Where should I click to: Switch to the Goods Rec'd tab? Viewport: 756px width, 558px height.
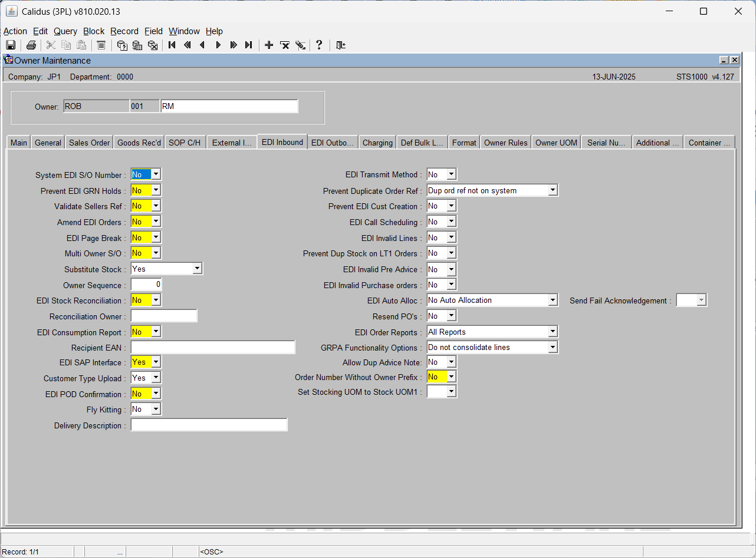point(139,143)
